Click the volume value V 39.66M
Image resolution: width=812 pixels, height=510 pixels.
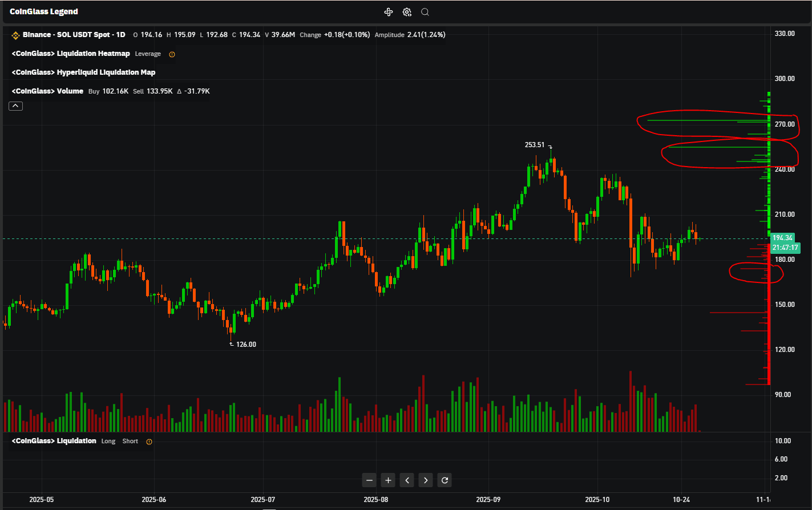coord(280,35)
